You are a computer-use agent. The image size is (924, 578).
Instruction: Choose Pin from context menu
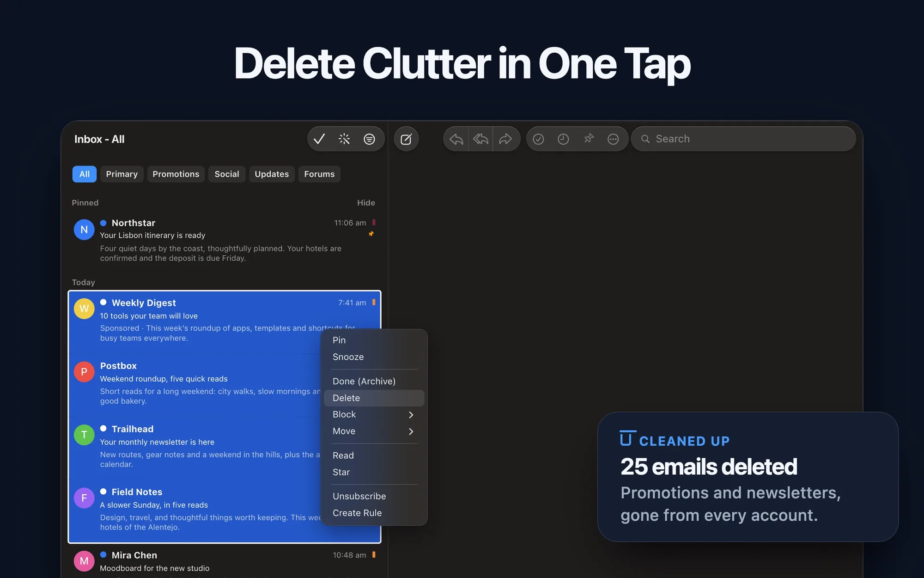pyautogui.click(x=374, y=340)
